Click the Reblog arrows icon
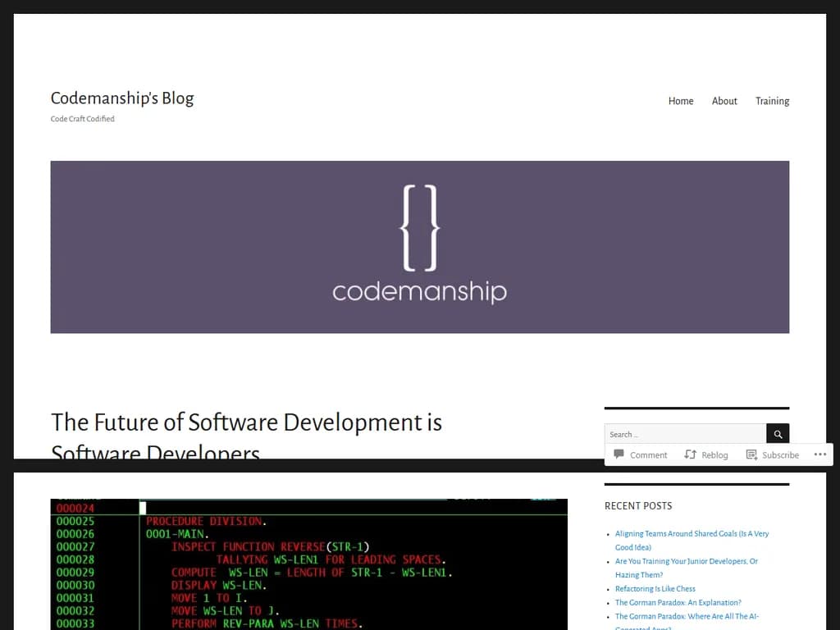Screen dimensions: 840x630 (690, 454)
